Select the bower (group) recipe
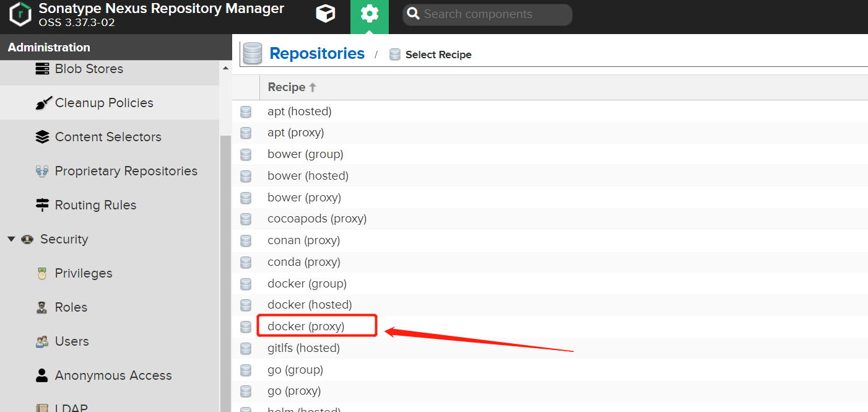The width and height of the screenshot is (868, 412). (x=305, y=154)
